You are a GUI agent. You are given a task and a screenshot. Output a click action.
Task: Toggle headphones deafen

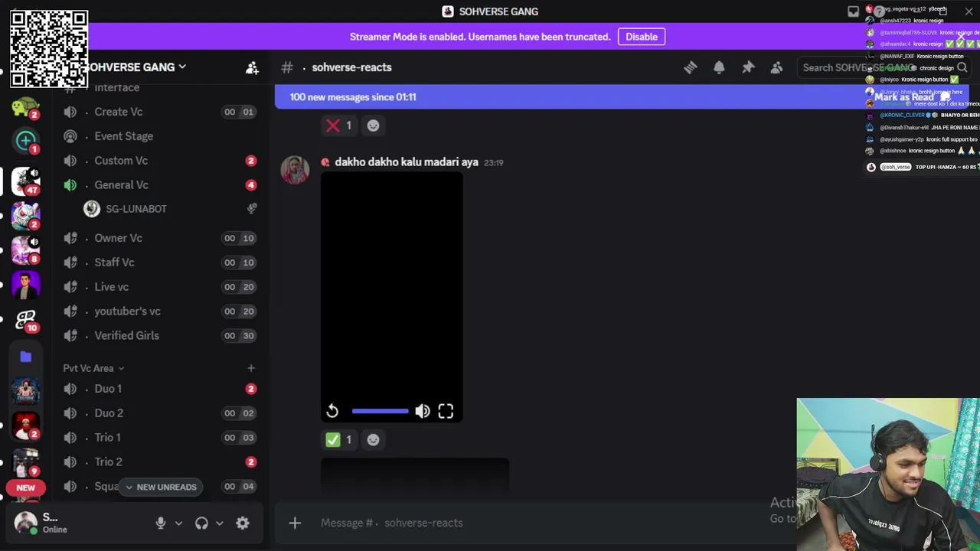(x=201, y=523)
